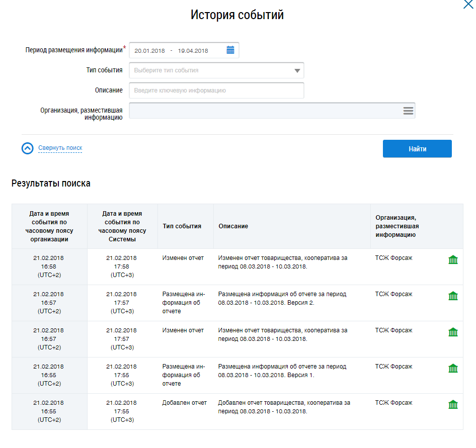This screenshot has width=476, height=448.
Task: Click organization icon in 'Версия 2' row
Action: pos(453,296)
